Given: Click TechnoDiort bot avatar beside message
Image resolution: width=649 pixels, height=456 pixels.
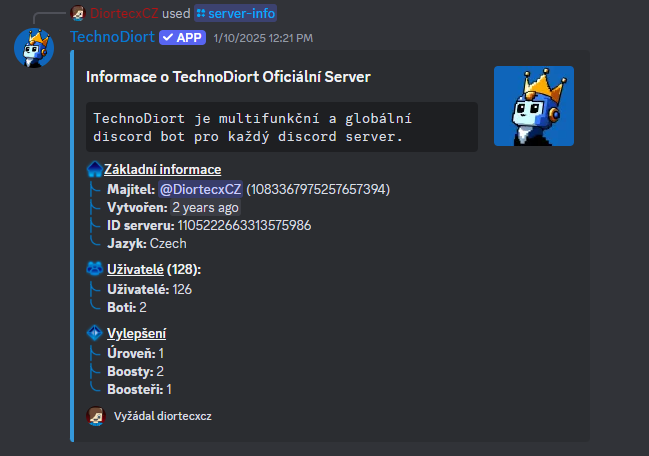Looking at the screenshot, I should 33,46.
